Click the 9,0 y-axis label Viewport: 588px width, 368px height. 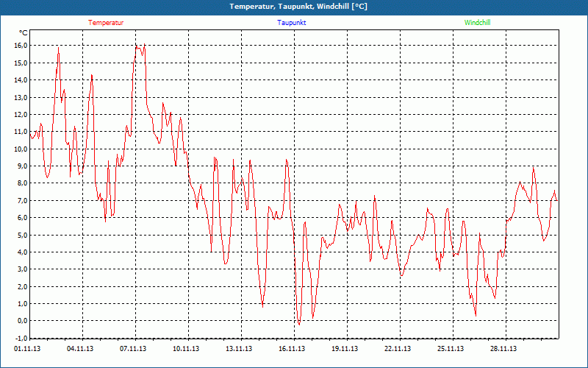[22, 166]
